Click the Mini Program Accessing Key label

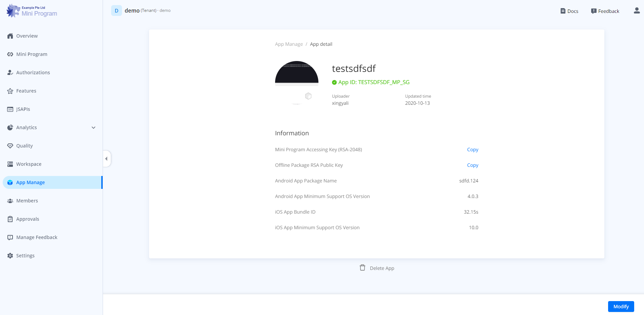318,150
